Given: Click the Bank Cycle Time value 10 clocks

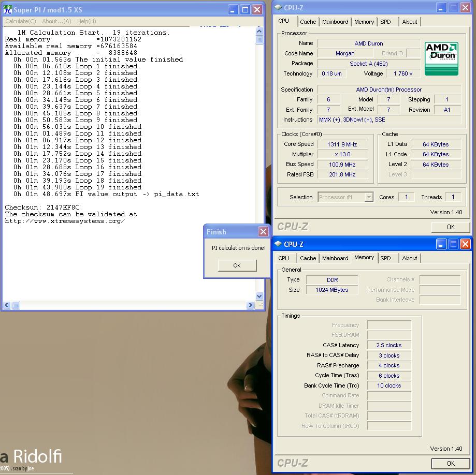Looking at the screenshot, I should 389,385.
